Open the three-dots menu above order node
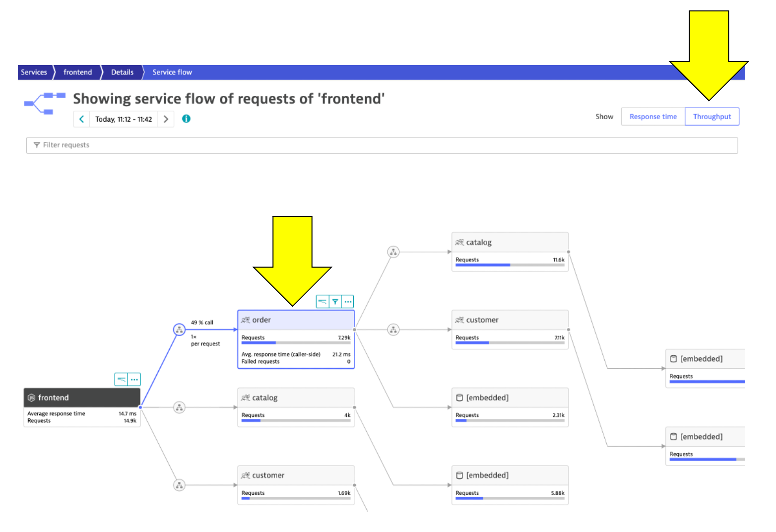776x532 pixels. (x=348, y=301)
